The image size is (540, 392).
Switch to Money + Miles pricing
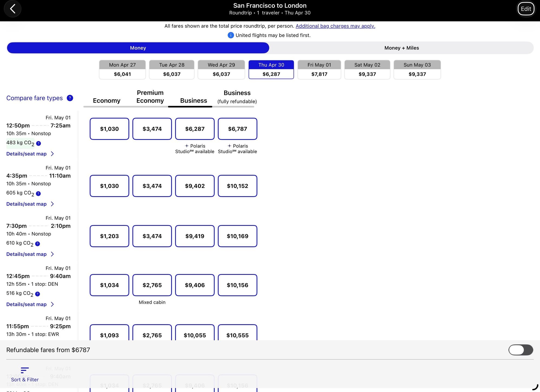(x=401, y=48)
